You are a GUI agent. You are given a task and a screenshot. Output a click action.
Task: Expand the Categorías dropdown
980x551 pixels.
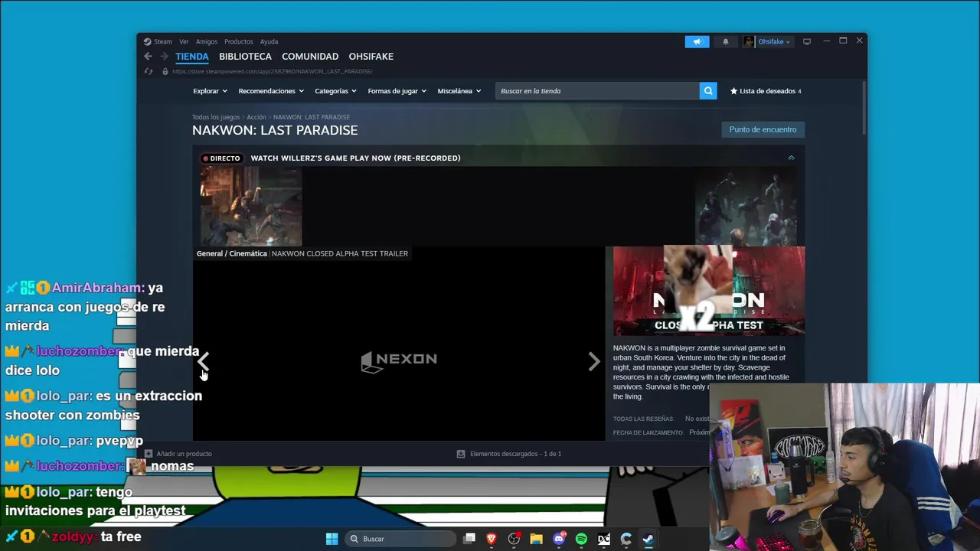pos(336,91)
